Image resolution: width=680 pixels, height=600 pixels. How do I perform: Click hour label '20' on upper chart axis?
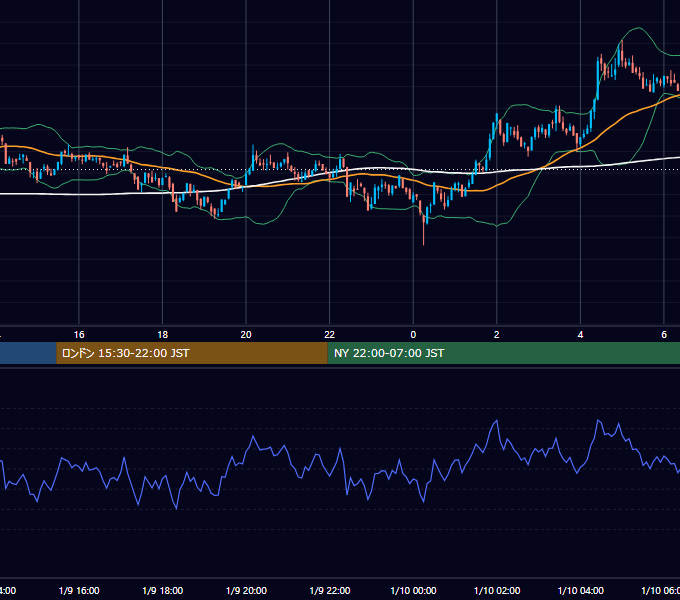coord(246,335)
